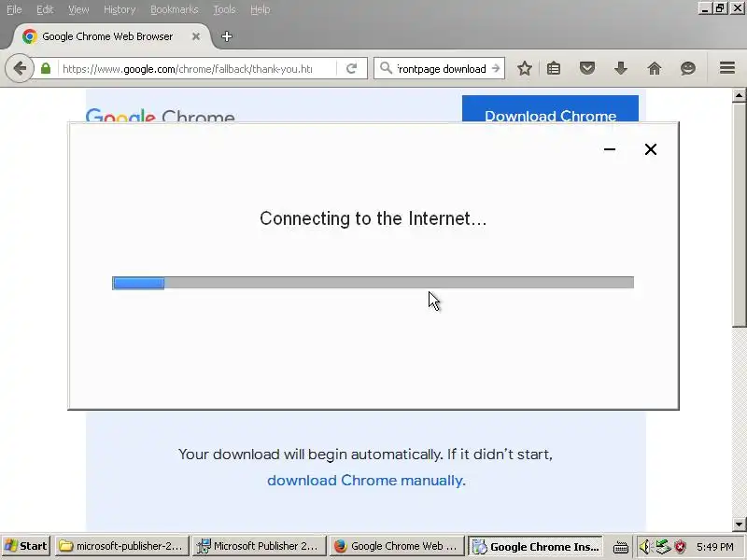Screen dimensions: 747x560
Task: Click the Download Chrome button
Action: [550, 108]
